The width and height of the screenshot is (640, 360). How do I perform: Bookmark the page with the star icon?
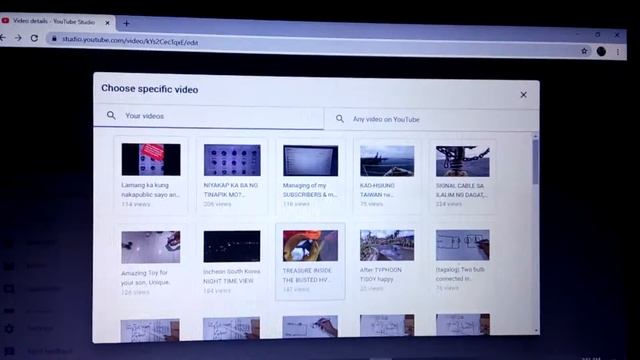(x=584, y=51)
